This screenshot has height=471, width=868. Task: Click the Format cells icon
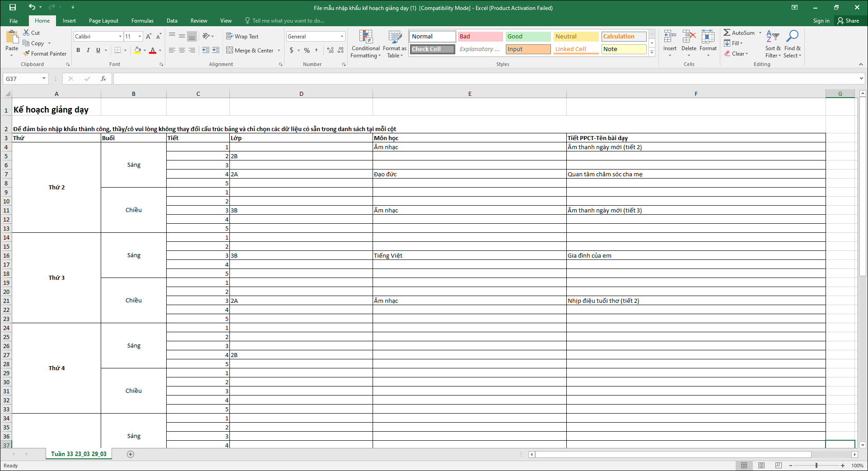(x=708, y=37)
